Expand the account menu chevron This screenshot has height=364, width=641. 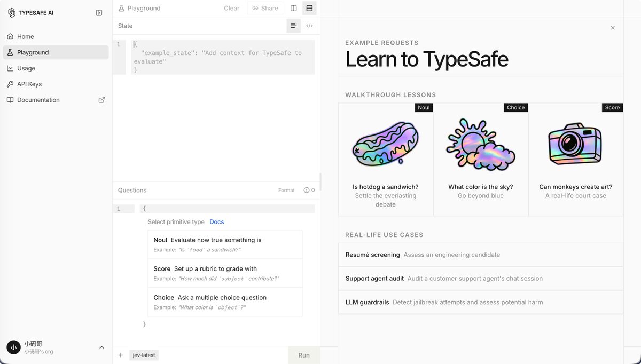click(101, 347)
